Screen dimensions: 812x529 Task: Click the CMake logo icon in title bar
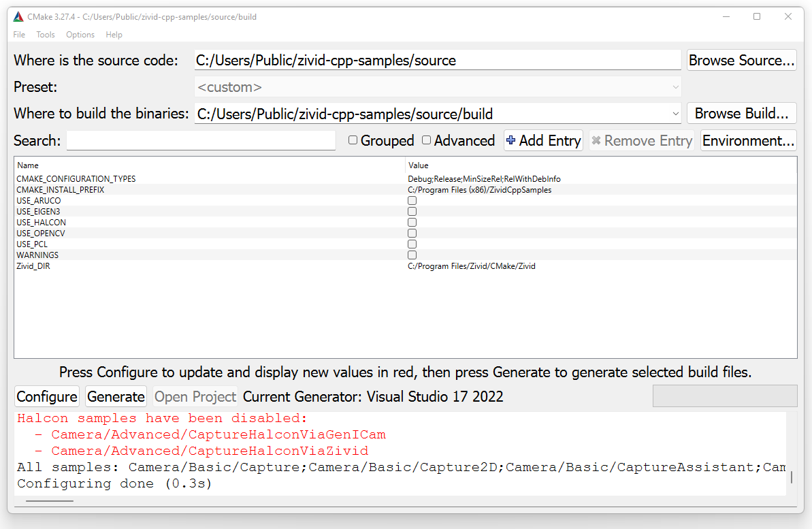click(x=18, y=17)
